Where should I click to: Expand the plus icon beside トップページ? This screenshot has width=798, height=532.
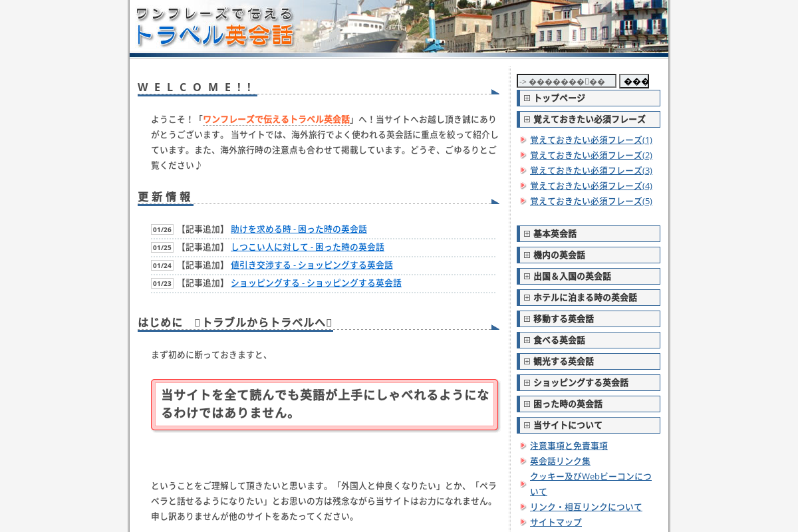coord(527,98)
